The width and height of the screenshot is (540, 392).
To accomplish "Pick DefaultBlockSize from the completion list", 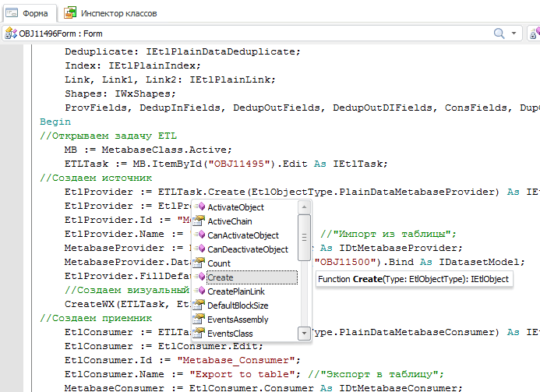I will (238, 305).
